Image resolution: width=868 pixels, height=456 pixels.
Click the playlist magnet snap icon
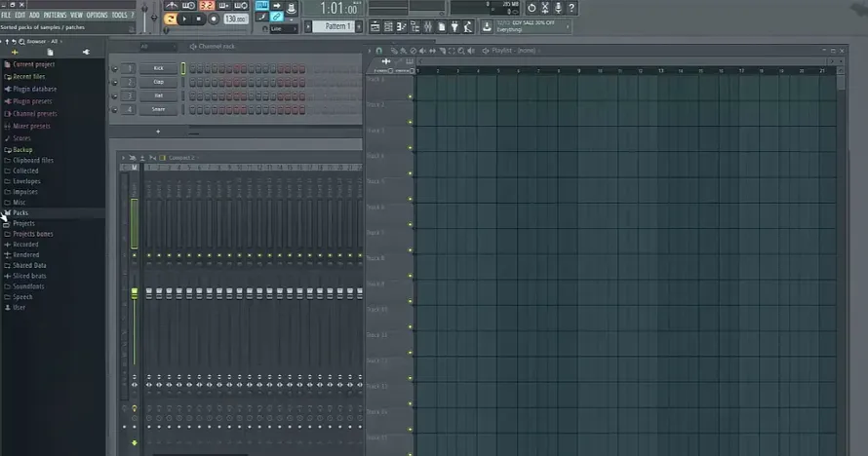379,51
